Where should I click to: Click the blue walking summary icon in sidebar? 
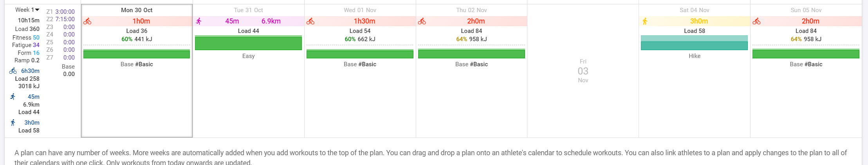coord(13,122)
